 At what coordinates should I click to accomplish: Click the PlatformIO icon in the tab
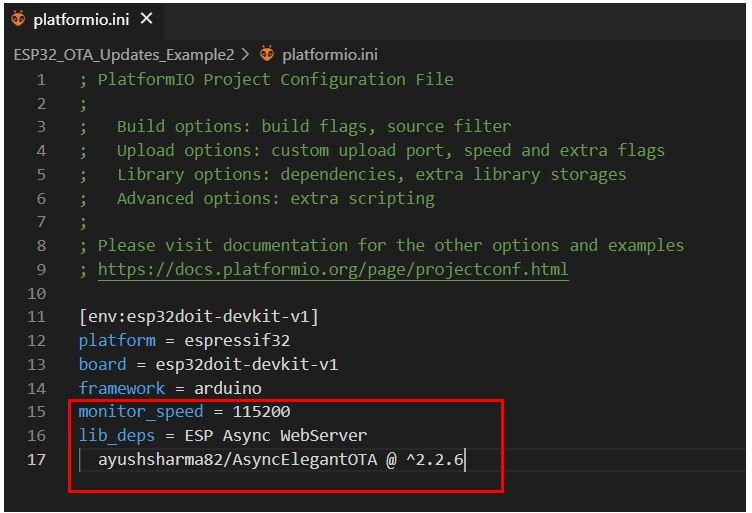pos(18,19)
